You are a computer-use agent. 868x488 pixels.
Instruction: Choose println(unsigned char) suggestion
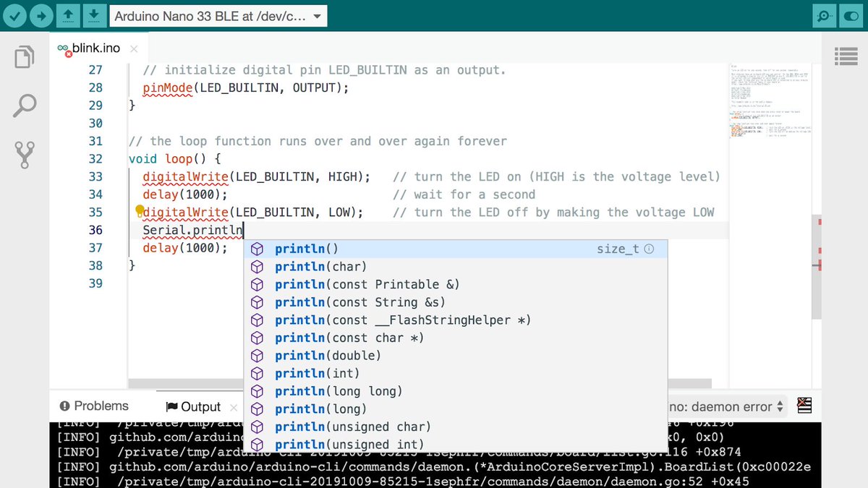pos(455,426)
